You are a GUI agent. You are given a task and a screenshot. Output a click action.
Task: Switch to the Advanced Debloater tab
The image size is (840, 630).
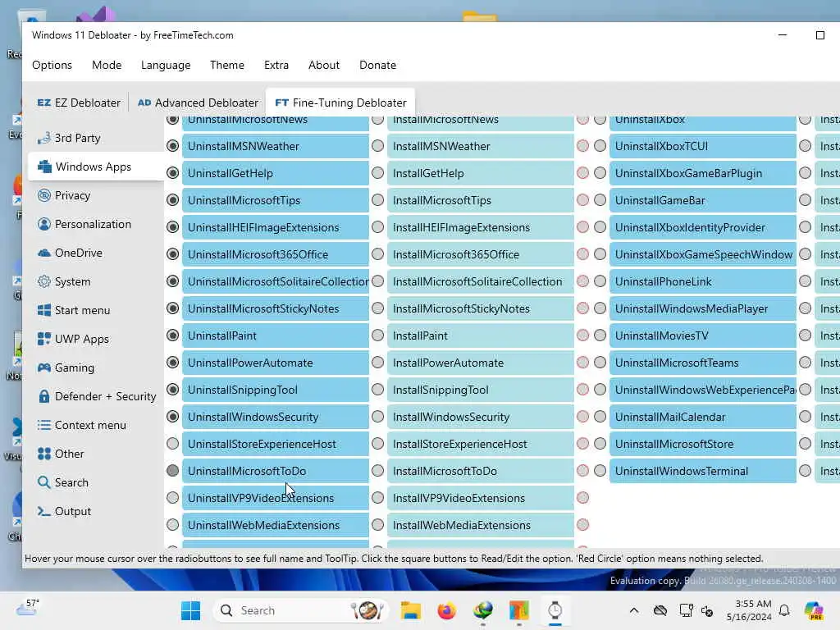198,103
